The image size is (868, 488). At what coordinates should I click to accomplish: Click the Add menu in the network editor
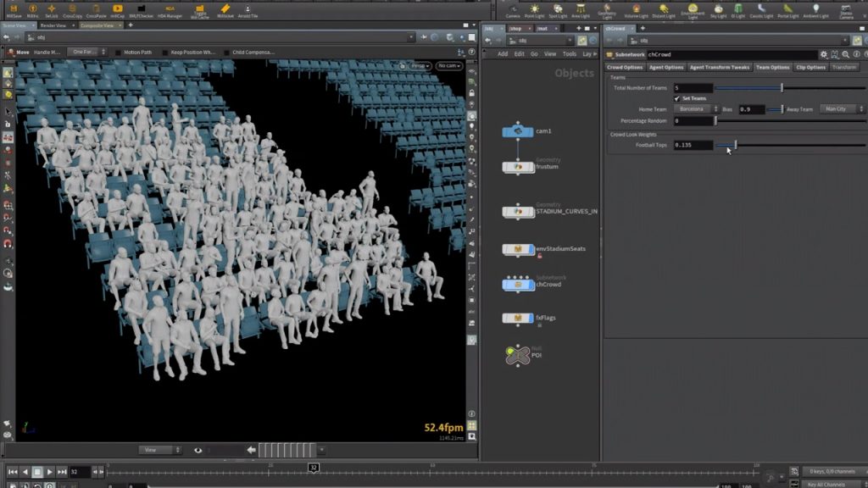tap(503, 53)
